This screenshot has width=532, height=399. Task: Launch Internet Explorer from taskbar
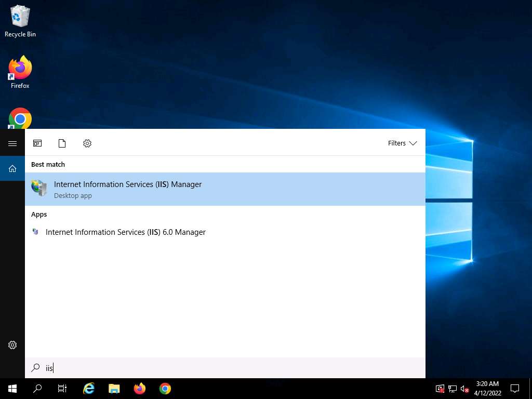(89, 389)
